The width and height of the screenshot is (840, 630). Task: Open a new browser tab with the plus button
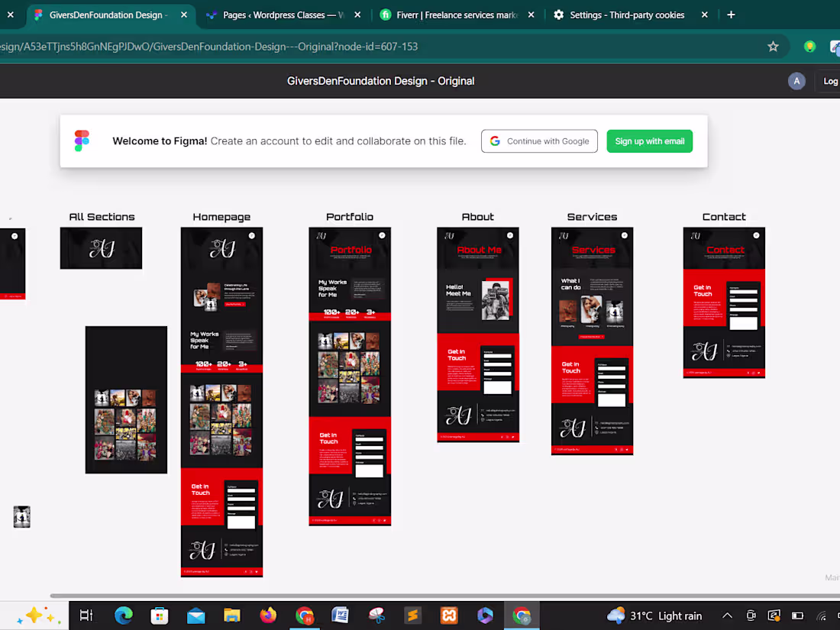pyautogui.click(x=731, y=14)
